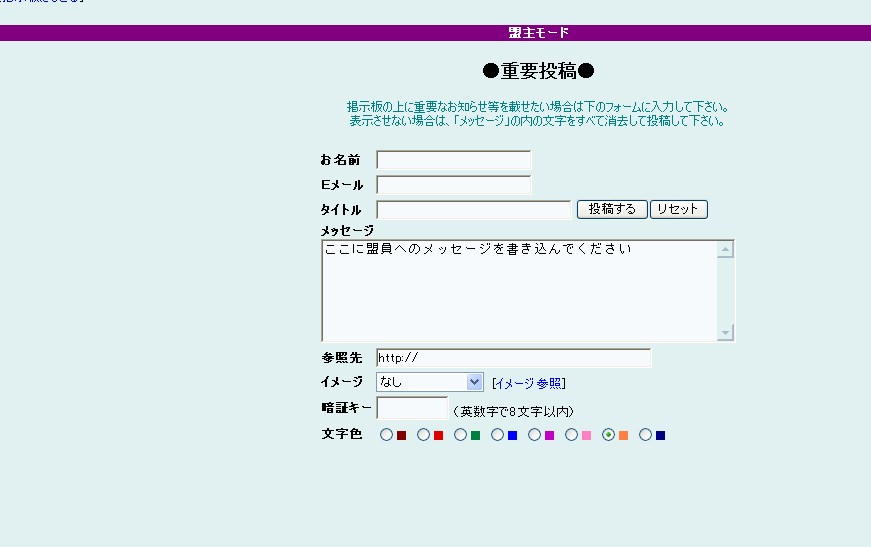Click the リセット reset button
871x547 pixels.
[679, 210]
